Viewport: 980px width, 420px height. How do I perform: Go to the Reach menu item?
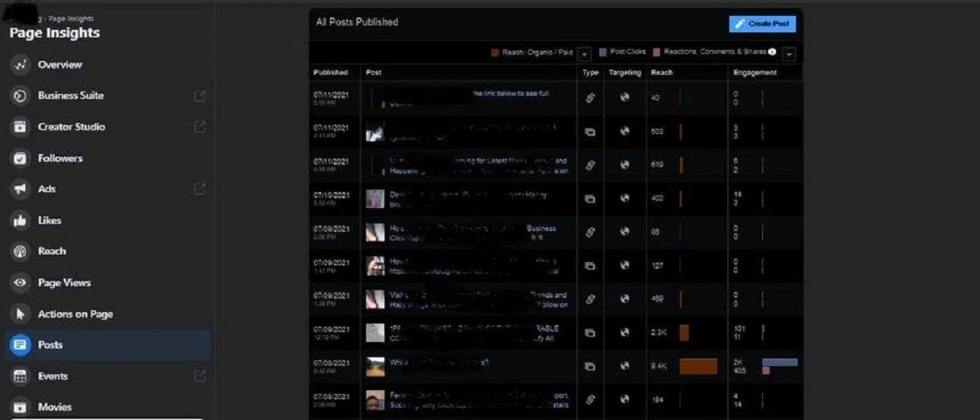(52, 251)
